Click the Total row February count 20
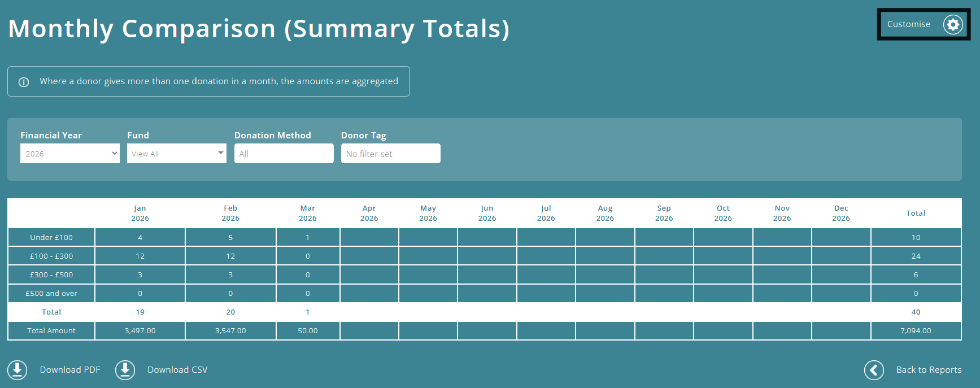The image size is (980, 388). point(230,312)
